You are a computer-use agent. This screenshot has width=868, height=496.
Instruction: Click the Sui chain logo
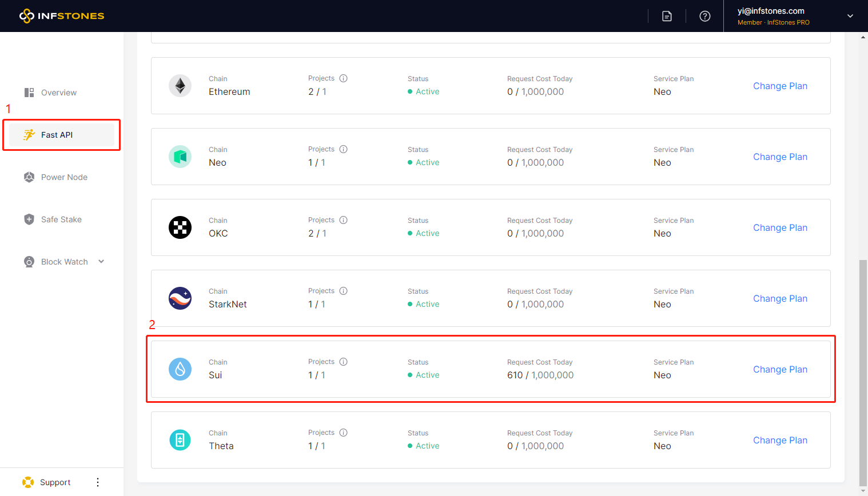[x=180, y=369]
